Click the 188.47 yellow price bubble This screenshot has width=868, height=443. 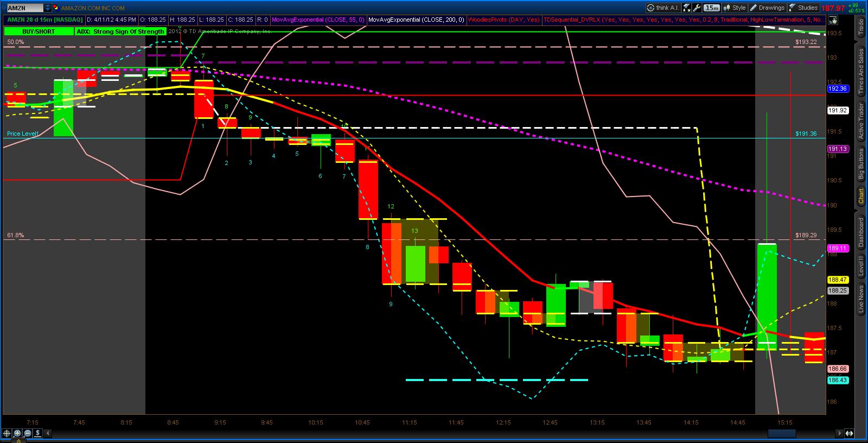coord(838,280)
